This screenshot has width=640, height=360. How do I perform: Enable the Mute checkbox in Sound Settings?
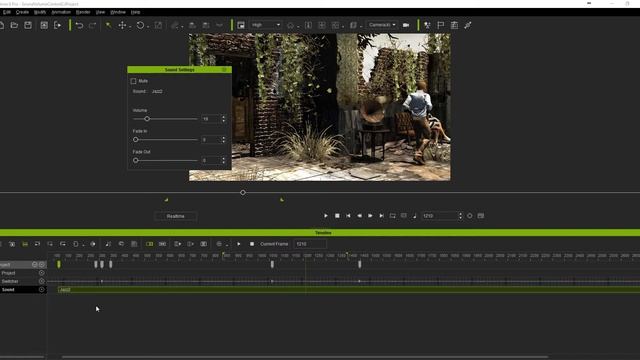[x=133, y=81]
